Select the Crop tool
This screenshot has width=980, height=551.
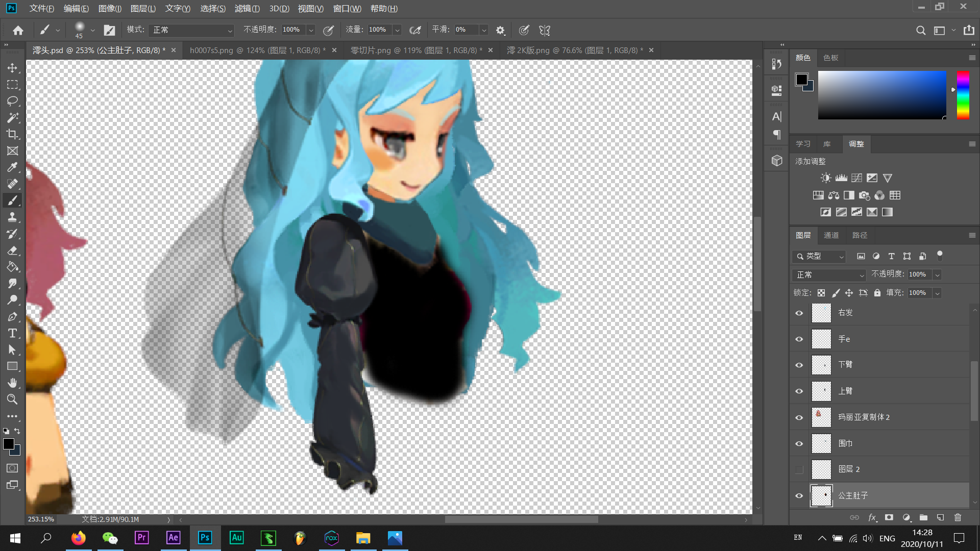(12, 134)
